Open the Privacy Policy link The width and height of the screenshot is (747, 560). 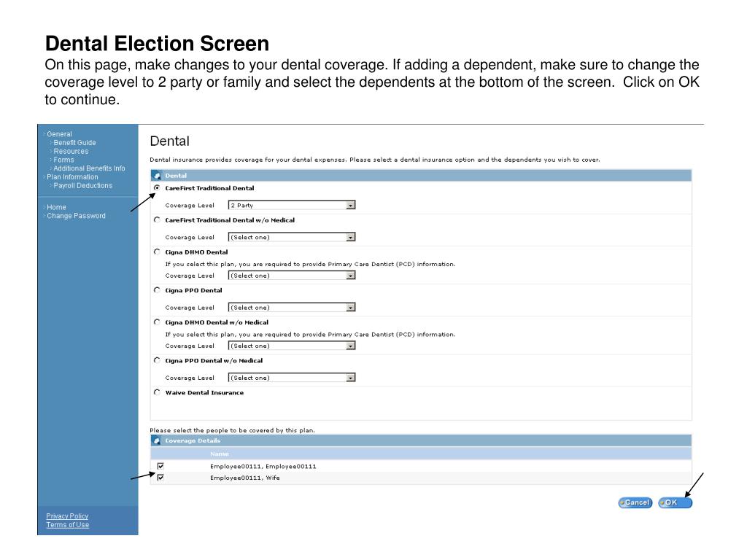tap(68, 516)
